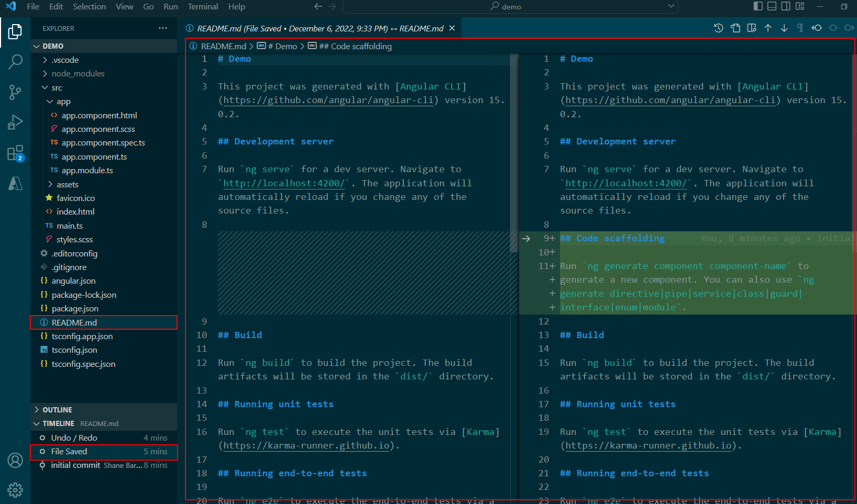857x504 pixels.
Task: Open the Run and Debug panel
Action: (15, 122)
